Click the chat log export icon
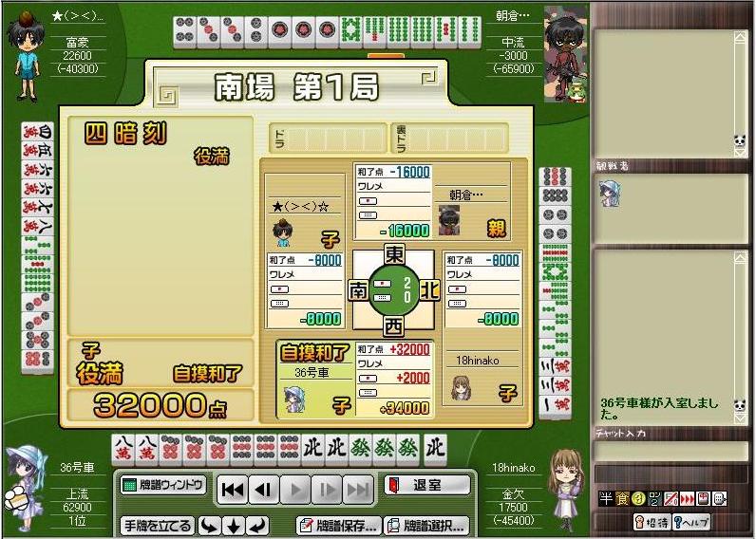The width and height of the screenshot is (756, 539). 720,498
